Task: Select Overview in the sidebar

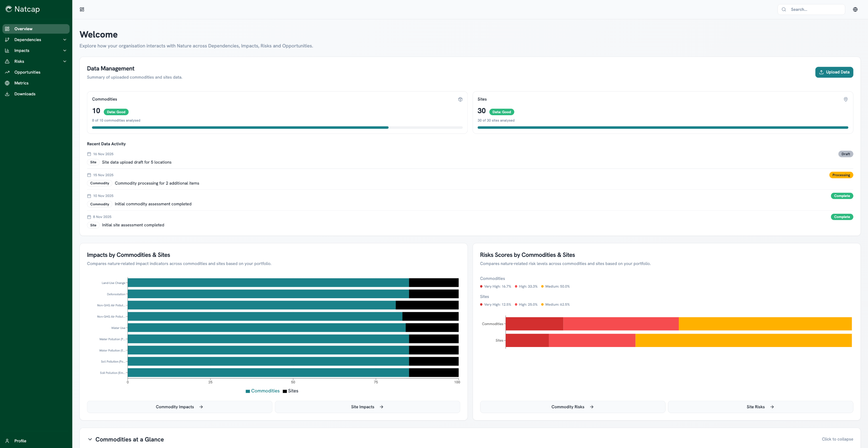Action: pyautogui.click(x=23, y=29)
